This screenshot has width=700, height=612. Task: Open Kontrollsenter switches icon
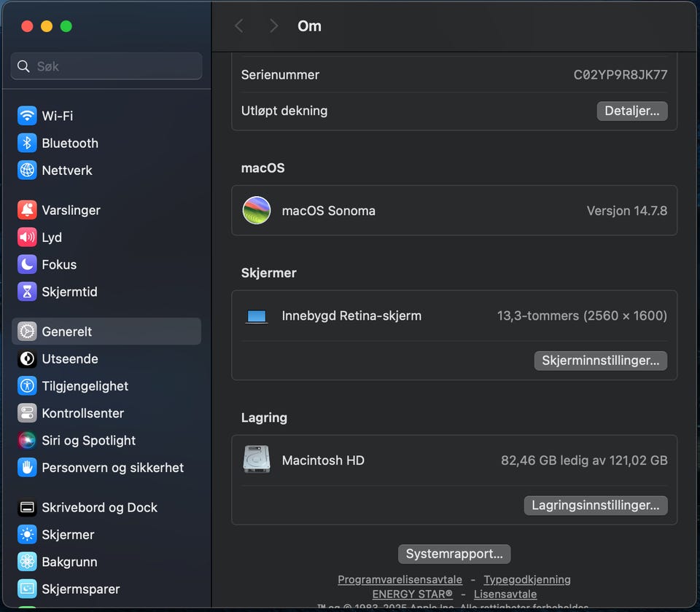click(x=27, y=413)
